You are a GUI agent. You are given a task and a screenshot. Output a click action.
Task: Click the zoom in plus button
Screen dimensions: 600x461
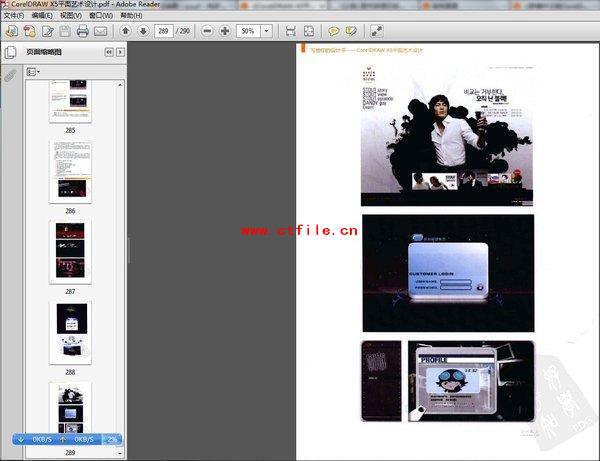tap(225, 31)
